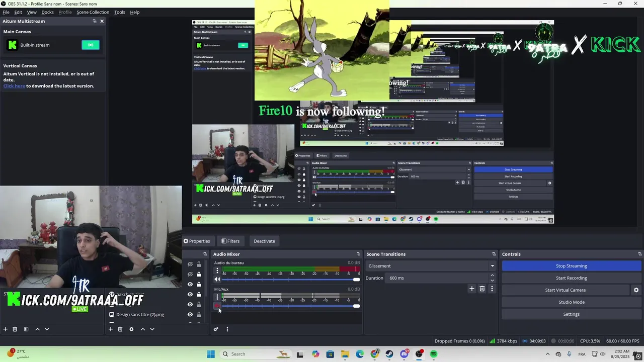The width and height of the screenshot is (644, 362).
Task: Unlock the bakchich alert source
Action: point(199,294)
